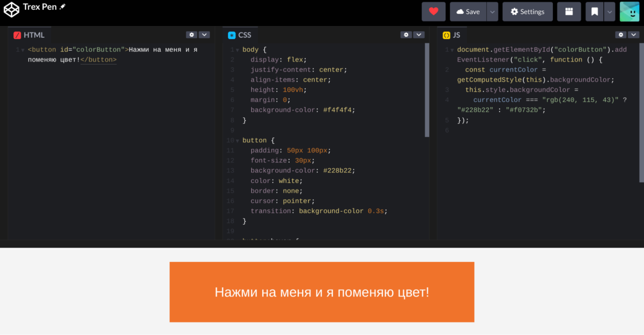Open the Settings dialog from the header
This screenshot has height=335, width=644.
pos(527,11)
